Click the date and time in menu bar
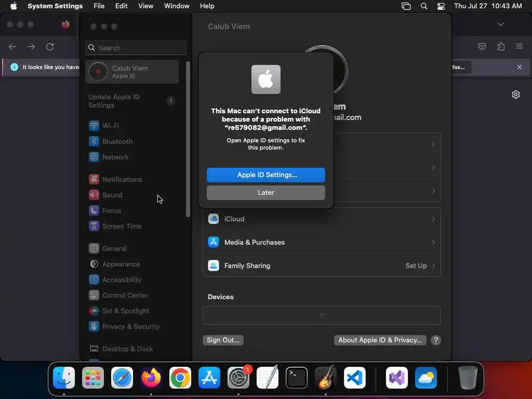532x399 pixels. point(488,6)
